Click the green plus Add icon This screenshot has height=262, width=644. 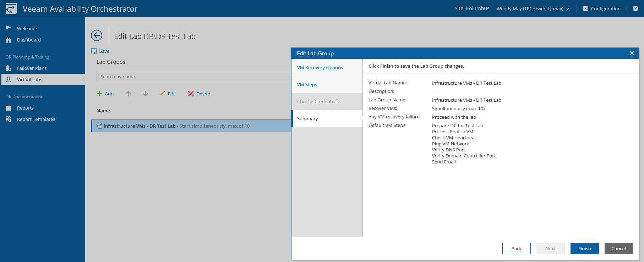(x=99, y=94)
